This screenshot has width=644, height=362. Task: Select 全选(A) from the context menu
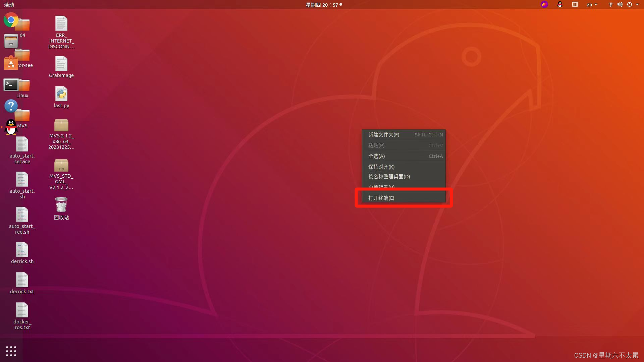[376, 156]
